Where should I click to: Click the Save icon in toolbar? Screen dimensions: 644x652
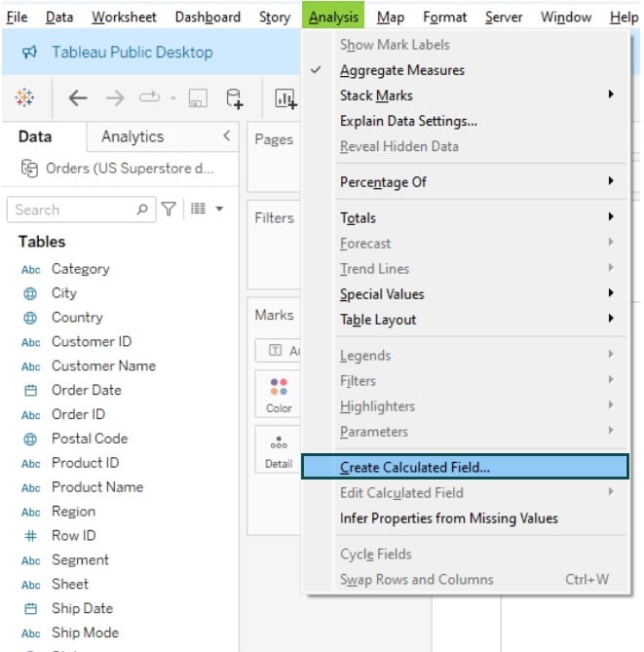(x=198, y=98)
